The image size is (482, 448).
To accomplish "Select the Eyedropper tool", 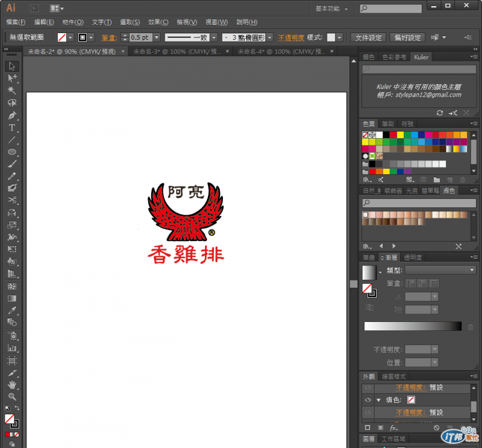I will (11, 311).
